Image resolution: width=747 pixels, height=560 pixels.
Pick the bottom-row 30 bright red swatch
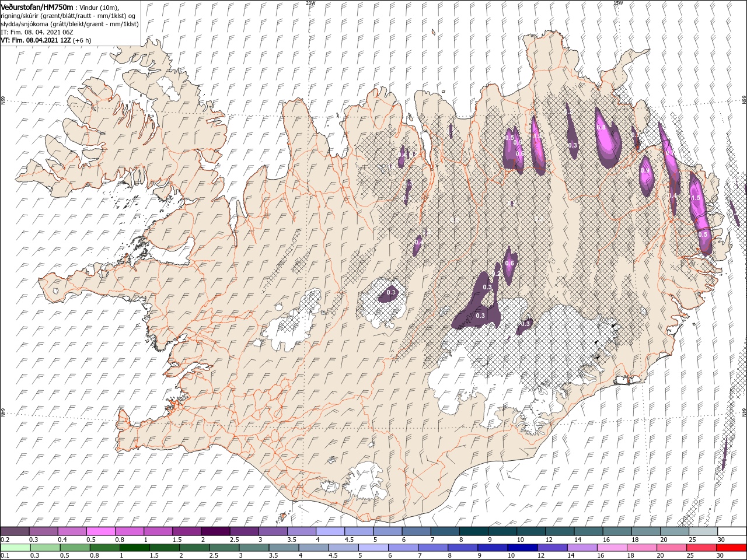pyautogui.click(x=731, y=548)
